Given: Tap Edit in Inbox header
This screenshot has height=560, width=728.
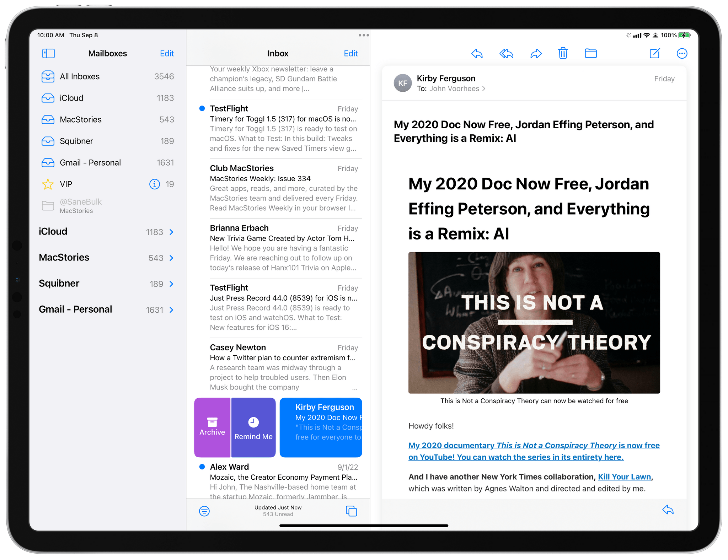Looking at the screenshot, I should 350,53.
